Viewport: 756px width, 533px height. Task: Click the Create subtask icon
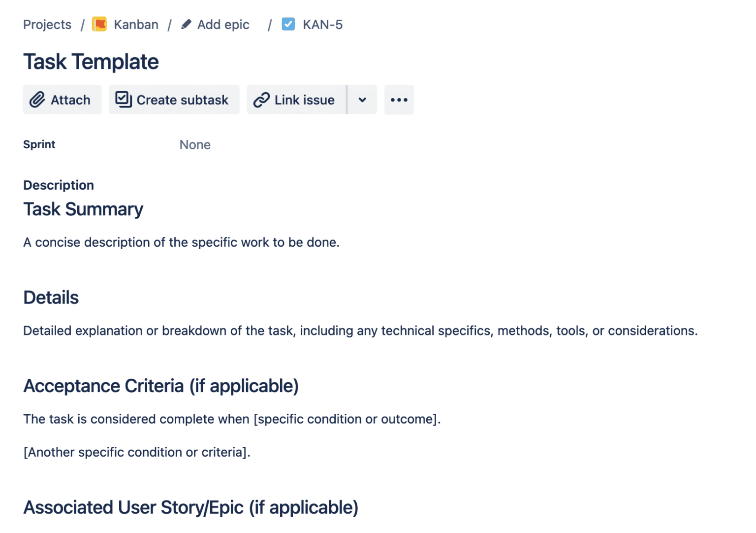[x=123, y=99]
